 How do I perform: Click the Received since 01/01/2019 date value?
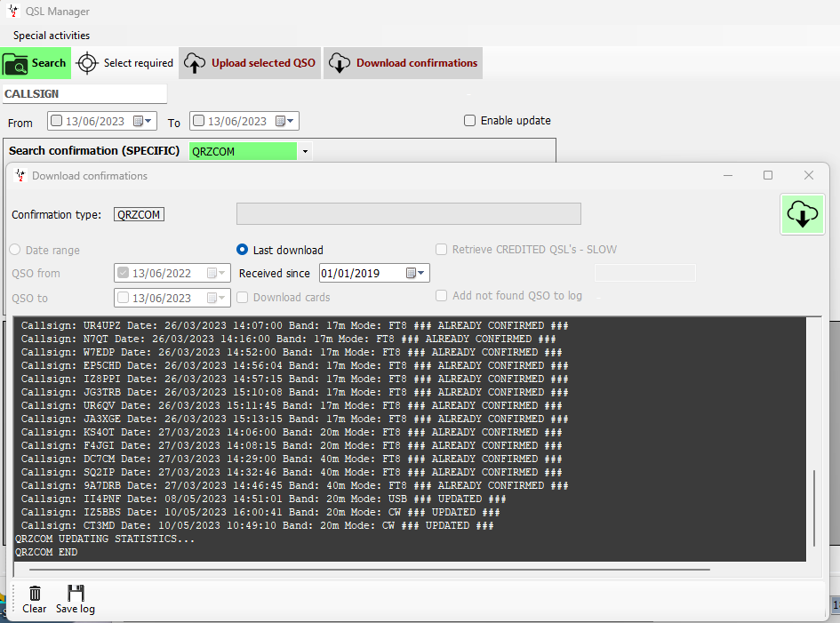coord(350,273)
